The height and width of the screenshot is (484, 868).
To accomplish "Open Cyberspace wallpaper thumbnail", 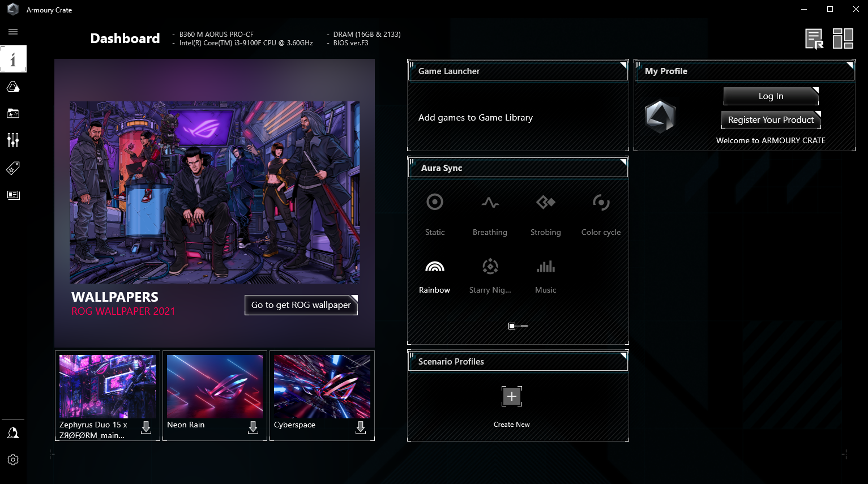I will [322, 387].
